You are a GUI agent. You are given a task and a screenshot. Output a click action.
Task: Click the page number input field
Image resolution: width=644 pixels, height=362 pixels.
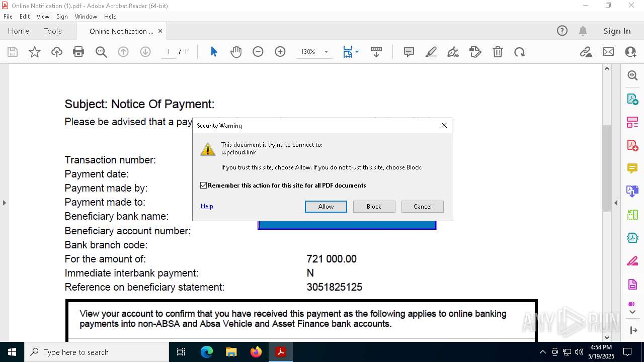tap(169, 52)
